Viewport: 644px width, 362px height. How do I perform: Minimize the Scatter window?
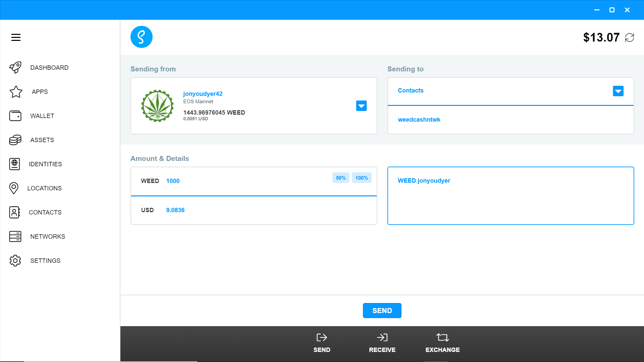tap(597, 10)
